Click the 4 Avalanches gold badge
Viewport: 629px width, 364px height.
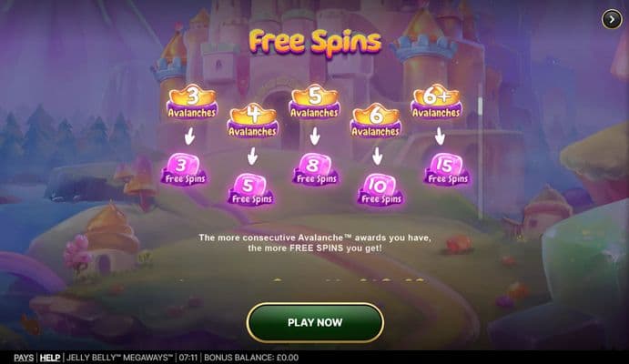(x=253, y=121)
